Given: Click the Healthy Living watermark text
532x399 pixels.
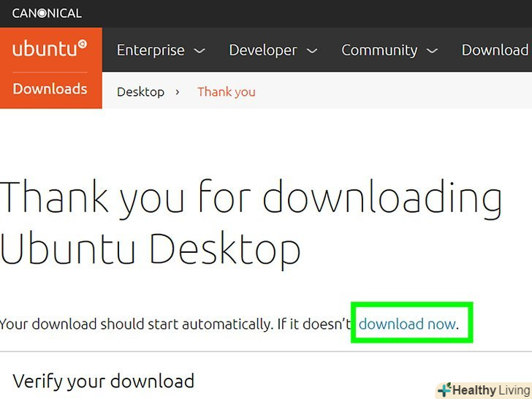Looking at the screenshot, I should coord(490,390).
